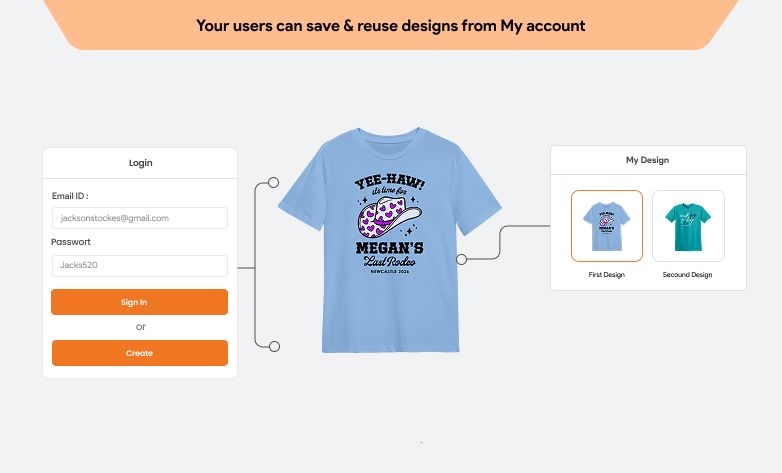Click the "Secound Design" caption label

click(687, 275)
